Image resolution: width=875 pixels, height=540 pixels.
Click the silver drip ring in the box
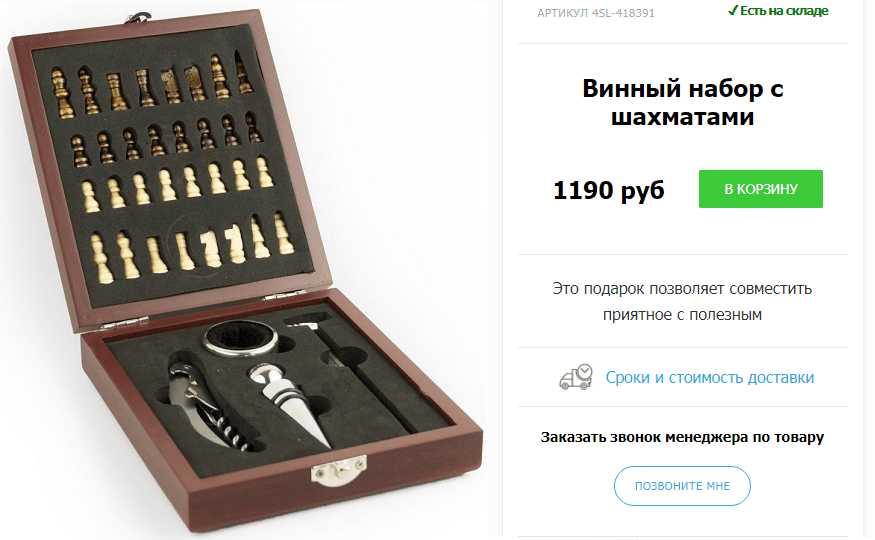(x=240, y=338)
